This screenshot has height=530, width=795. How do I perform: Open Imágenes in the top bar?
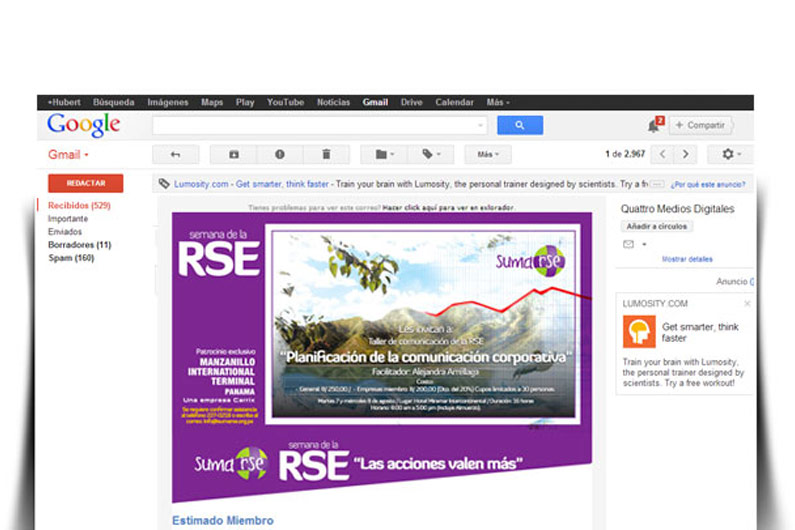pyautogui.click(x=168, y=102)
